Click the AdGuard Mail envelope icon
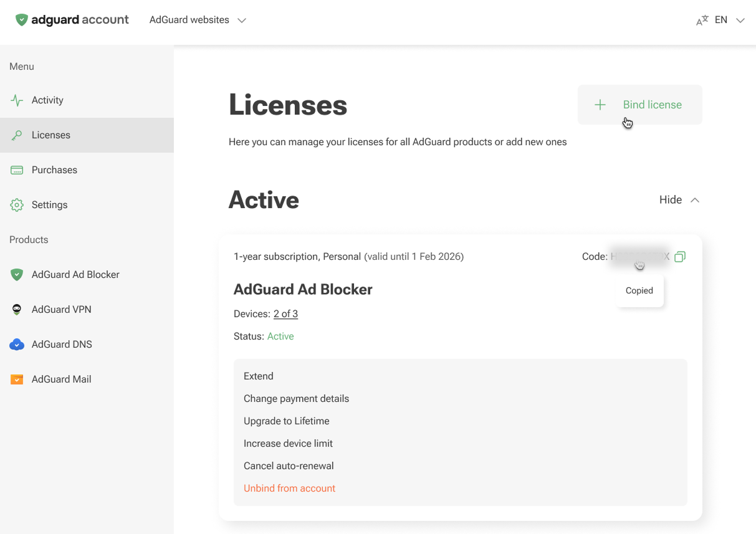Viewport: 756px width, 534px height. coord(17,379)
